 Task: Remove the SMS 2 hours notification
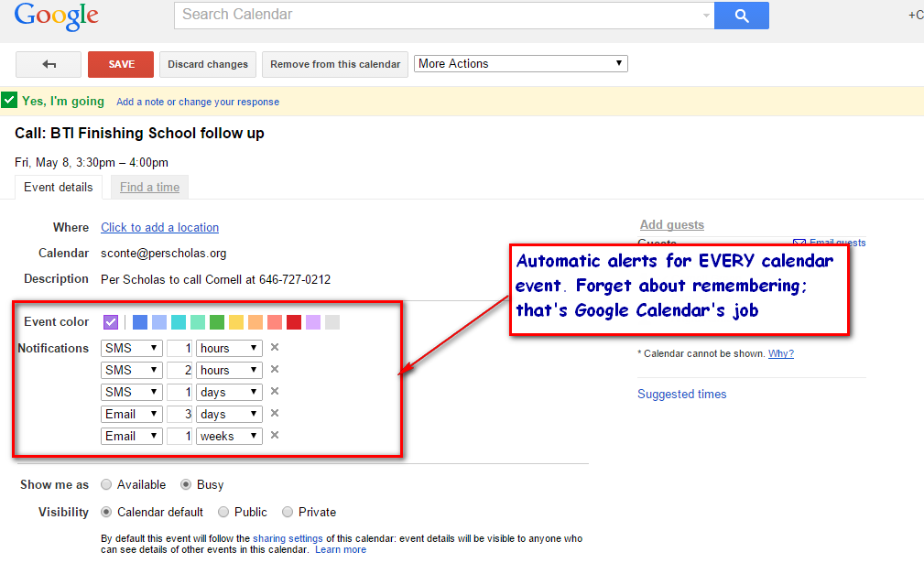click(x=275, y=369)
